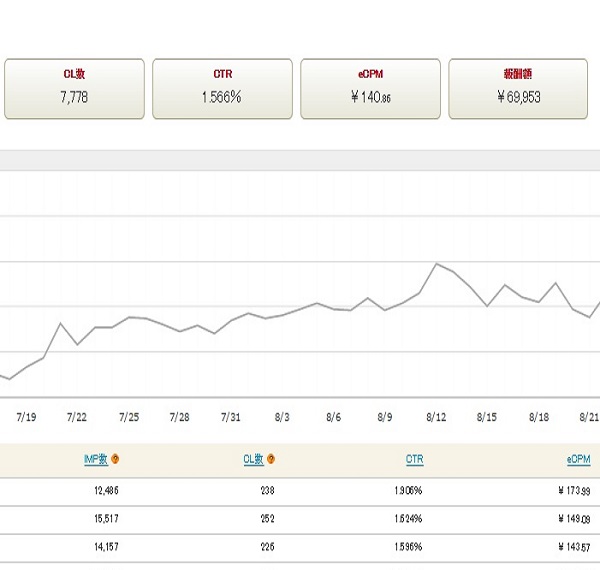Click the 226 clicks cell
Viewport: 600px width, 570px height.
267,547
